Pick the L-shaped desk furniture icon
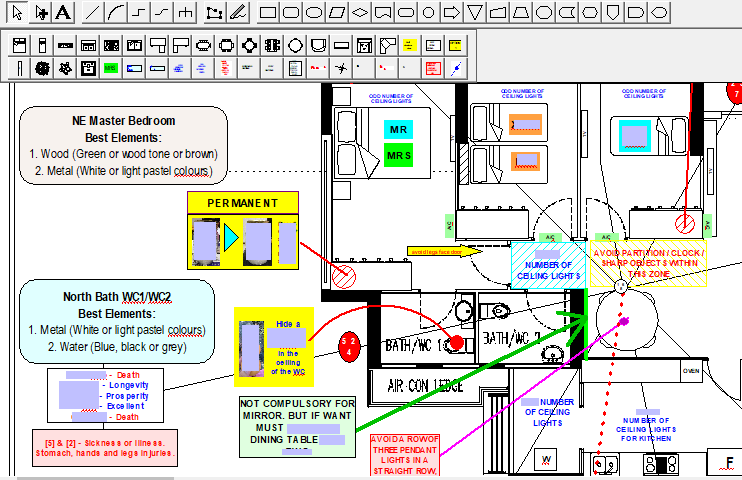 click(157, 46)
